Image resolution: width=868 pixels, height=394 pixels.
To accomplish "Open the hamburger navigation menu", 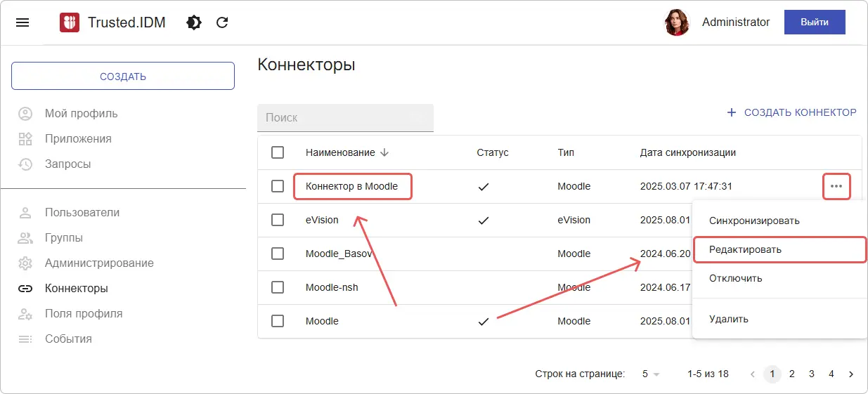I will [x=22, y=22].
